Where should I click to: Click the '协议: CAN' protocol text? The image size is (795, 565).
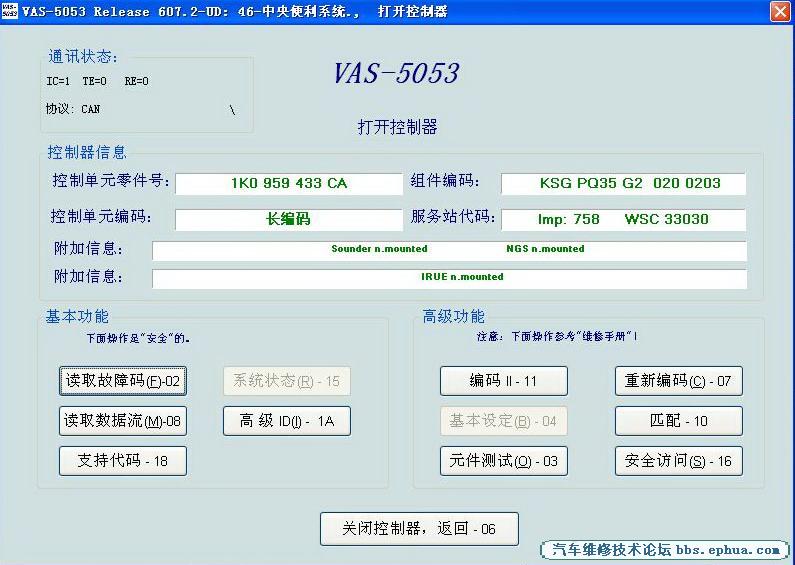(73, 109)
